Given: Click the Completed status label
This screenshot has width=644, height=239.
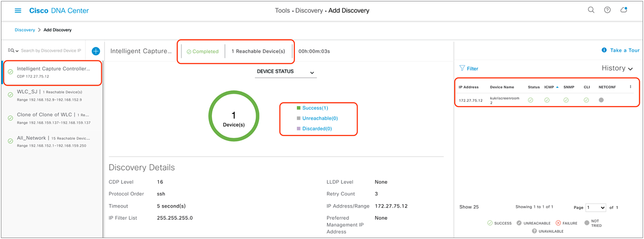Looking at the screenshot, I should (x=202, y=52).
